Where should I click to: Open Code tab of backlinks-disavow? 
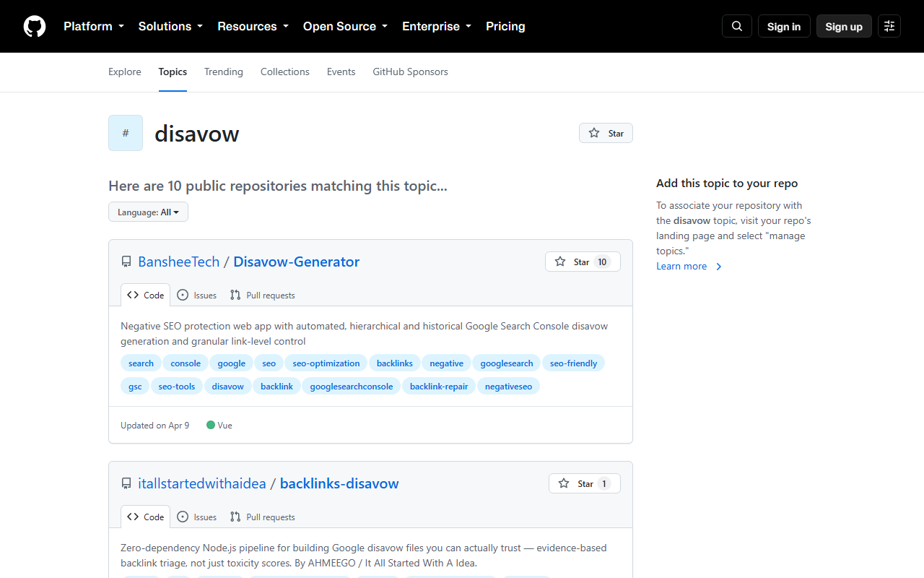146,517
